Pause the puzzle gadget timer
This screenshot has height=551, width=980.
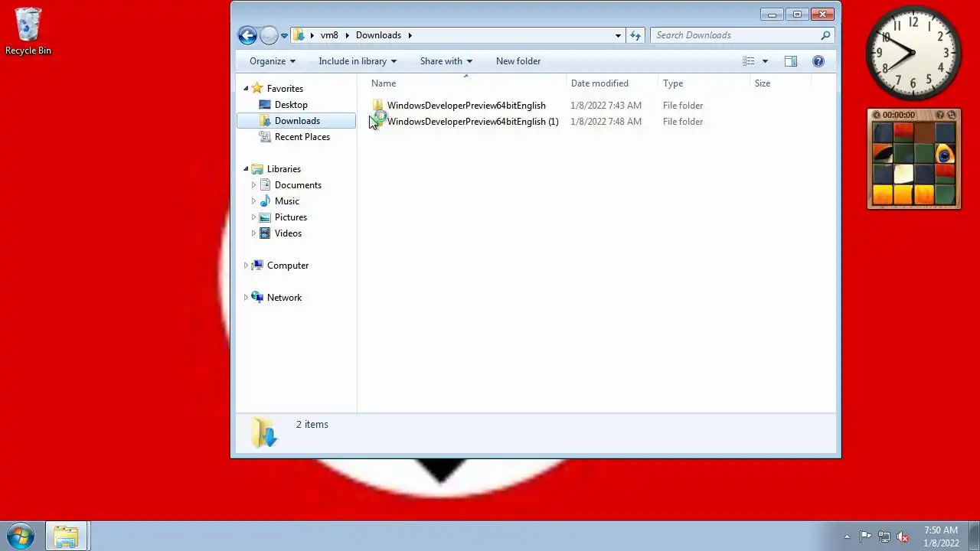pos(877,115)
